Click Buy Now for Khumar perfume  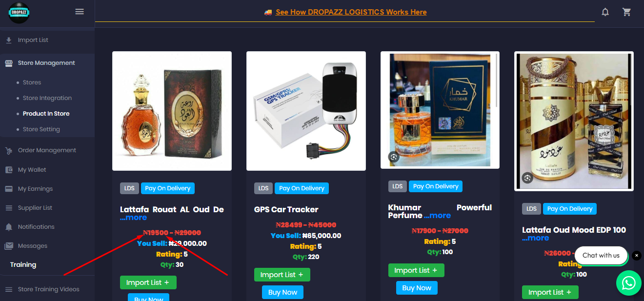click(417, 288)
